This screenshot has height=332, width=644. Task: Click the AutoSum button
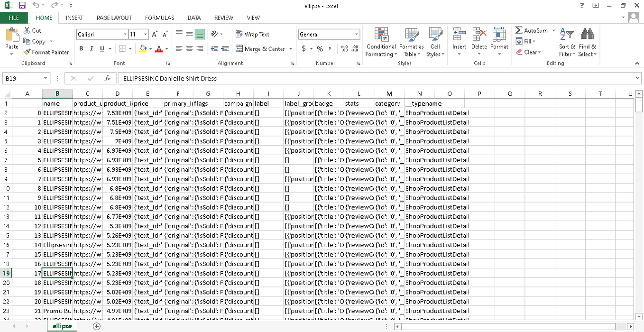click(531, 30)
